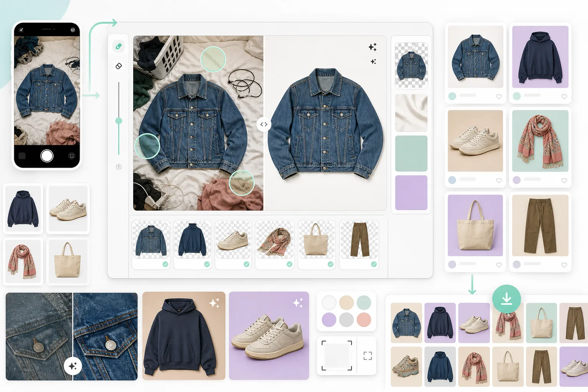
Task: Click the selection circle on the jacket's left sleeve
Action: pyautogui.click(x=147, y=146)
